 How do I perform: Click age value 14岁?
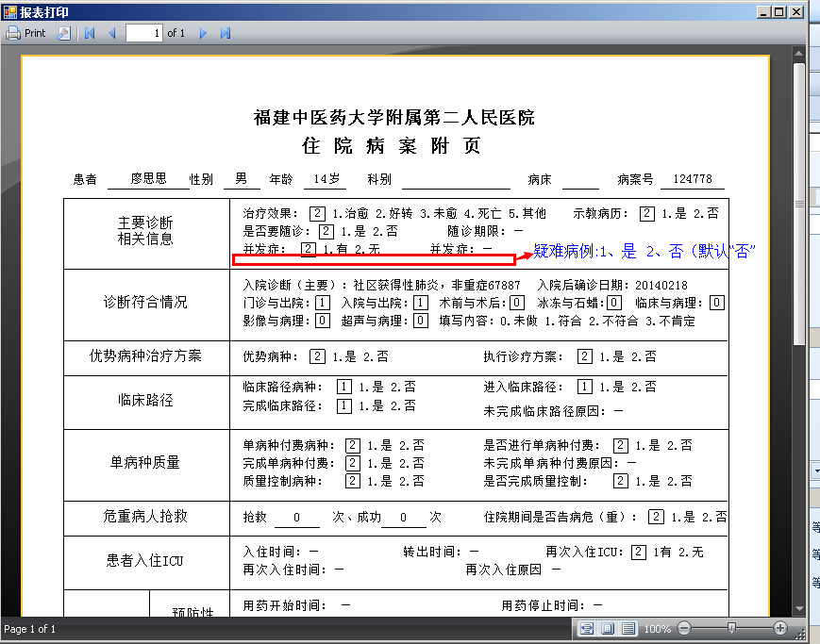tap(326, 179)
